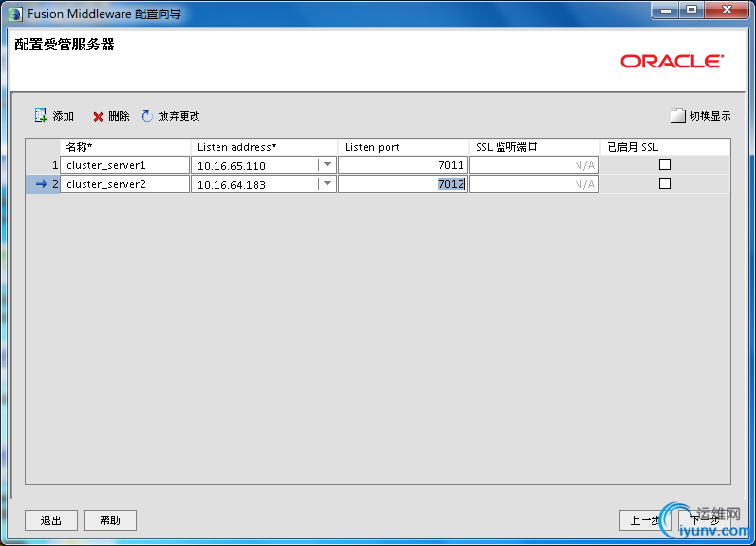Open listen address dropdown for 10.16.64.183
Image resolution: width=756 pixels, height=546 pixels.
pyautogui.click(x=328, y=183)
